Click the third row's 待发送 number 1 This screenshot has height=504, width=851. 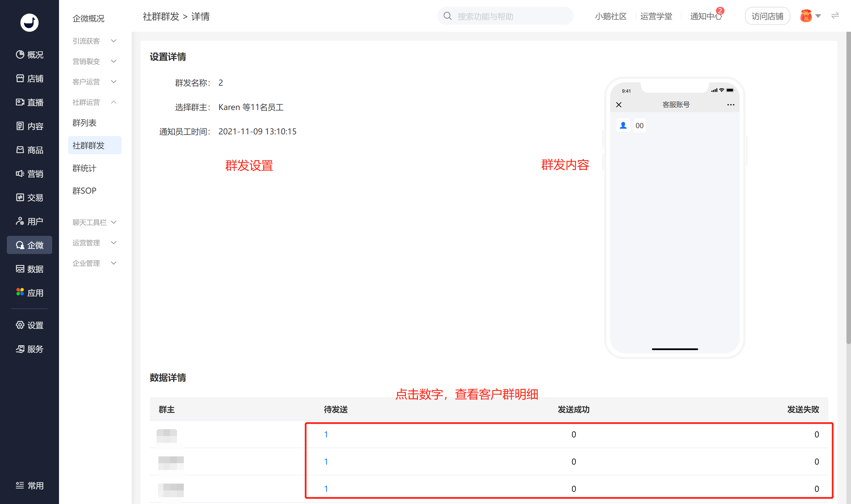tap(326, 488)
